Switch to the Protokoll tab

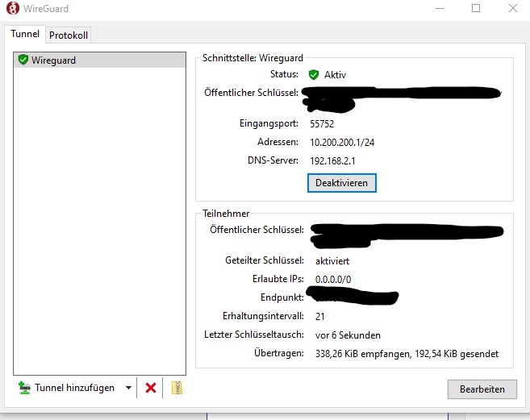click(x=69, y=35)
